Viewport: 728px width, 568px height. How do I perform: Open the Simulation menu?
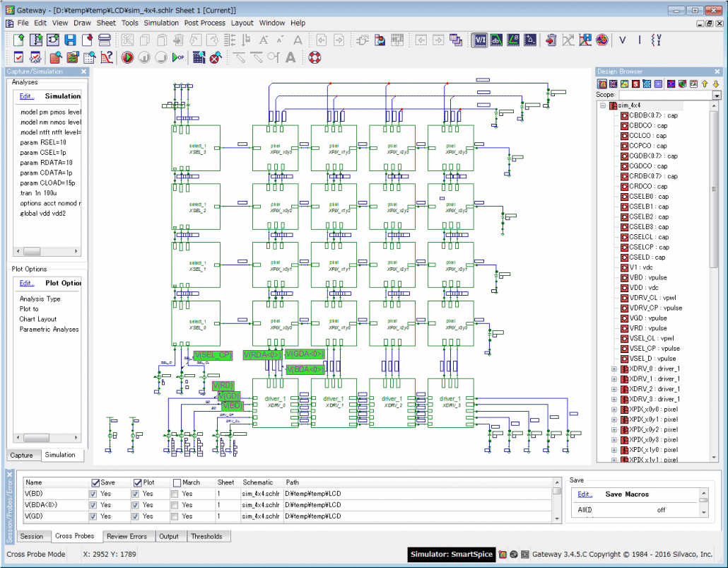[x=161, y=23]
